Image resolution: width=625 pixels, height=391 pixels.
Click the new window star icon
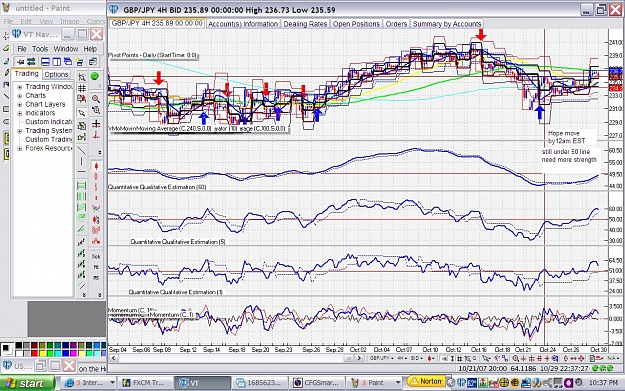[79, 62]
